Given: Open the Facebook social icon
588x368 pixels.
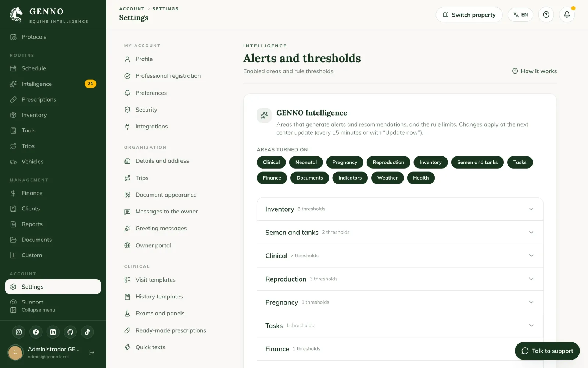Looking at the screenshot, I should (36, 332).
